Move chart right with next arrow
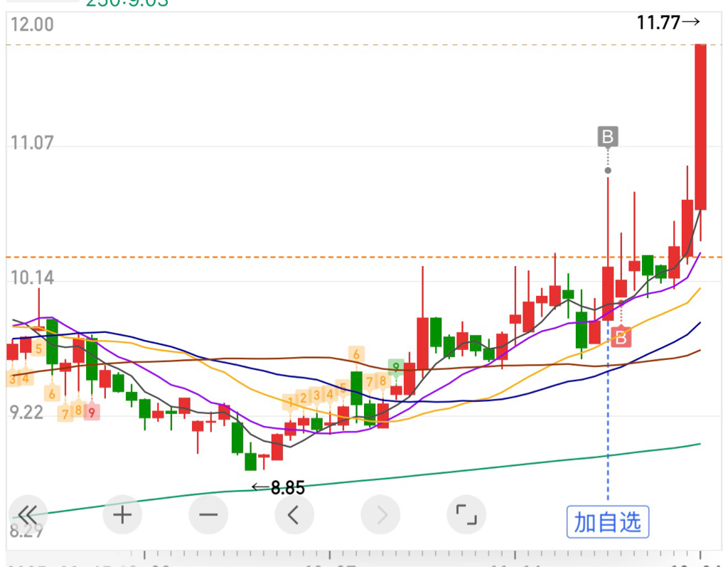Viewport: 728px width, 567px height. pos(381,514)
